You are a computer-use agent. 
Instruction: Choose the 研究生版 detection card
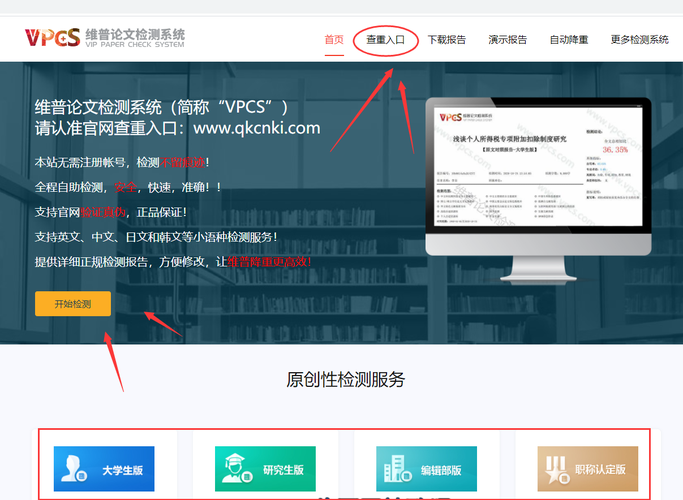[x=265, y=469]
